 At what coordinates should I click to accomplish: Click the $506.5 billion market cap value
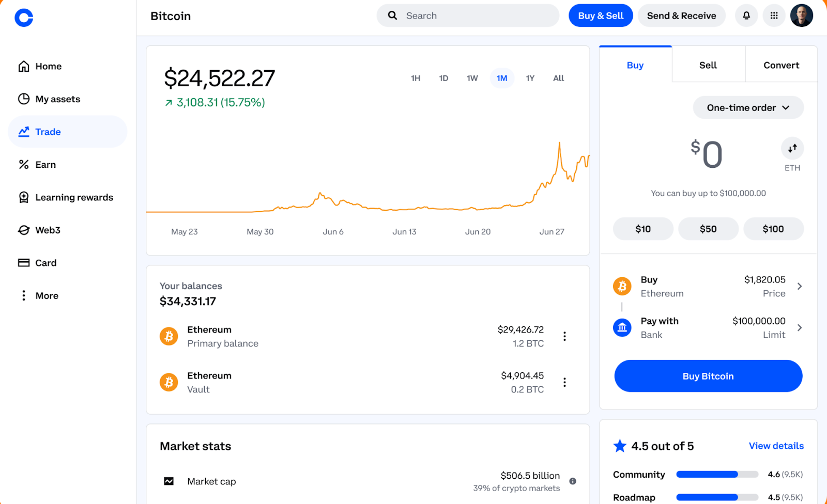[530, 476]
